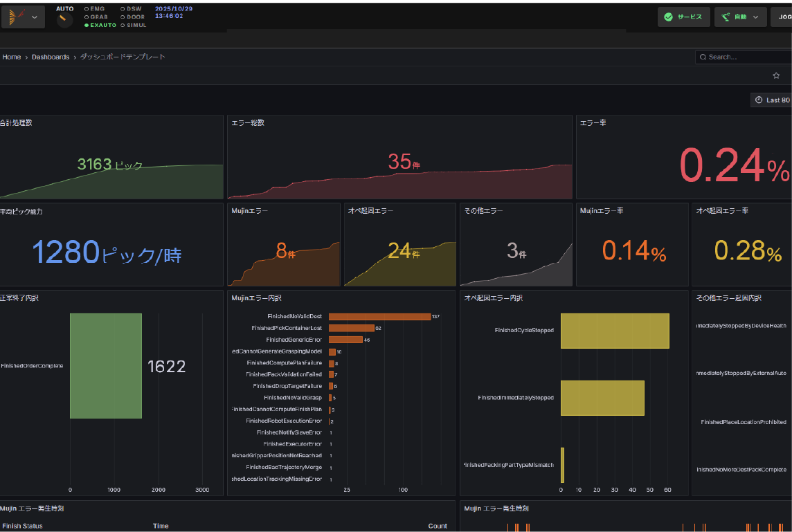
Task: Click the EMG status indicator
Action: pos(87,9)
